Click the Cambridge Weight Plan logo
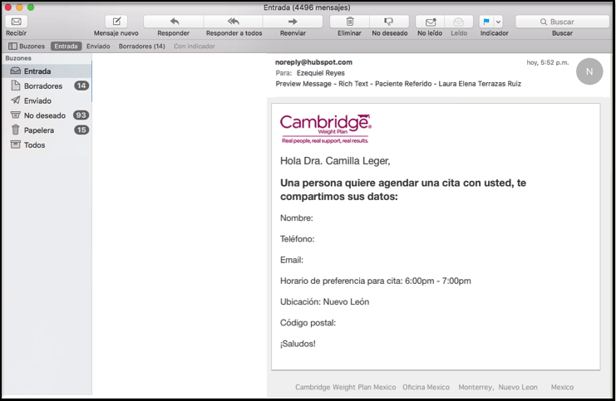 pyautogui.click(x=325, y=129)
